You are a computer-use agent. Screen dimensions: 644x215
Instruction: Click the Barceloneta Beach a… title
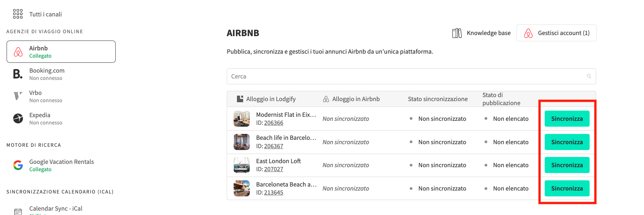[x=286, y=184]
